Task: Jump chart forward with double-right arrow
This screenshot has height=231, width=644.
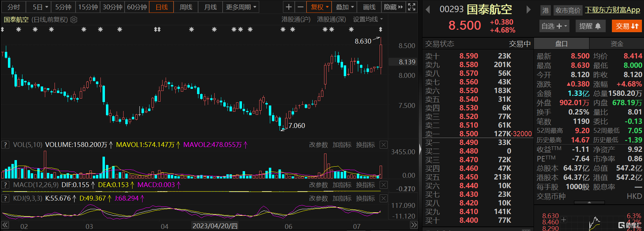Action: (414, 225)
